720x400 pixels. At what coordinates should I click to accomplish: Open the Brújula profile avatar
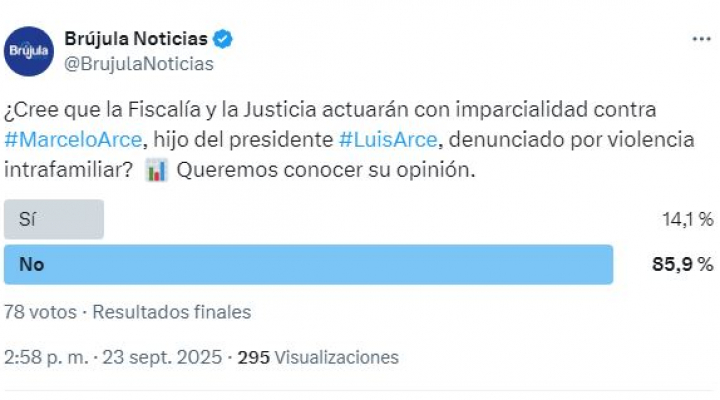(x=29, y=51)
